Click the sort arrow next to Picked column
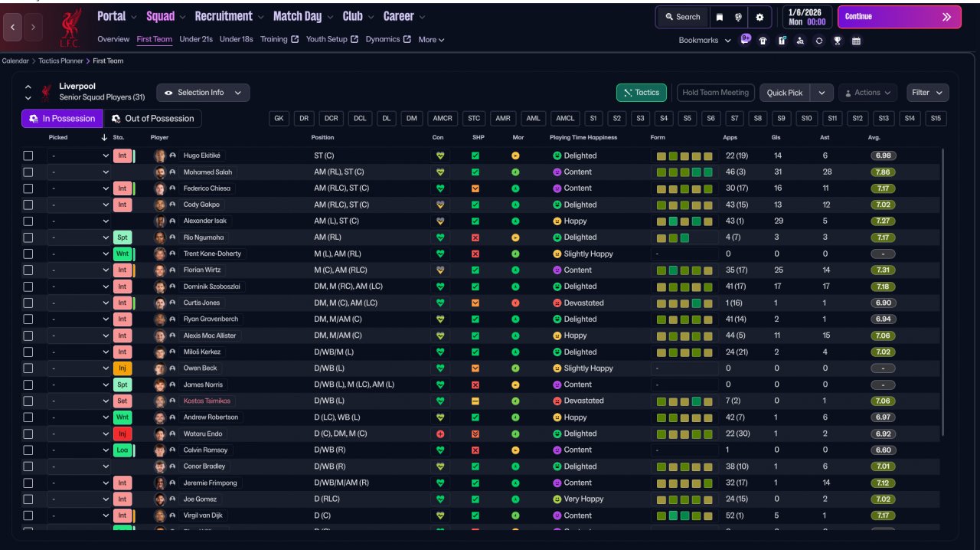 (104, 138)
